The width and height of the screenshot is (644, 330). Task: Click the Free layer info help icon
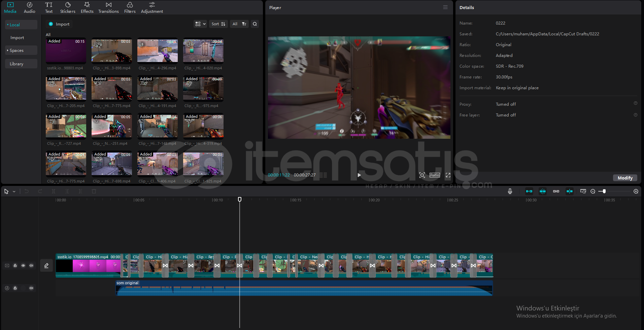(x=636, y=115)
